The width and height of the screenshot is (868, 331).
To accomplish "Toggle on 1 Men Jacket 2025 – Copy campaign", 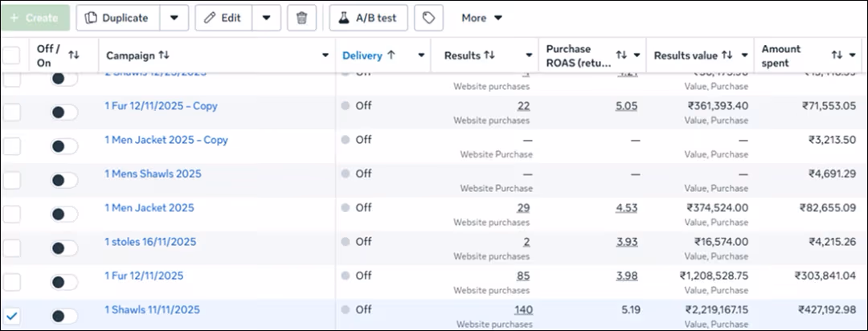I will tap(63, 146).
